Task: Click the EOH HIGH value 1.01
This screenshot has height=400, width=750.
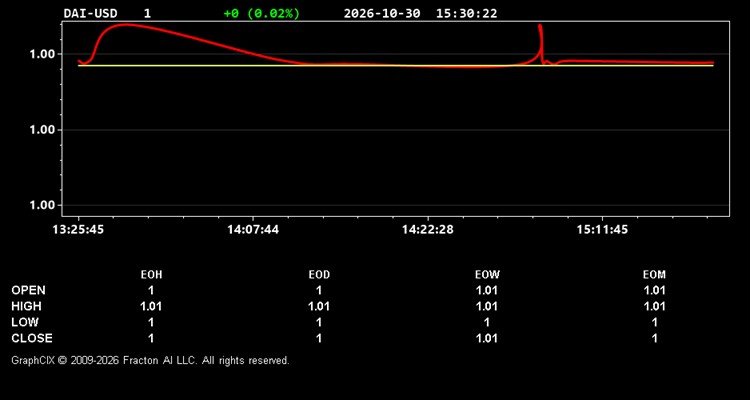Action: pos(151,306)
